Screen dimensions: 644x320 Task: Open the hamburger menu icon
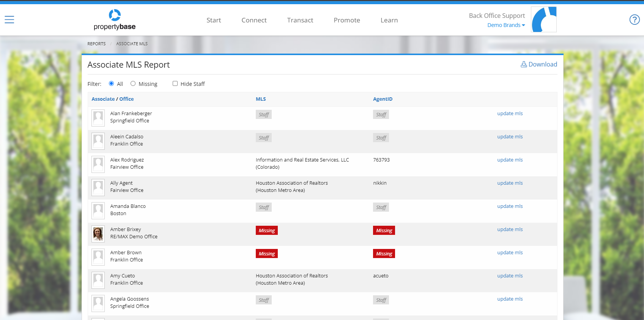pos(9,19)
